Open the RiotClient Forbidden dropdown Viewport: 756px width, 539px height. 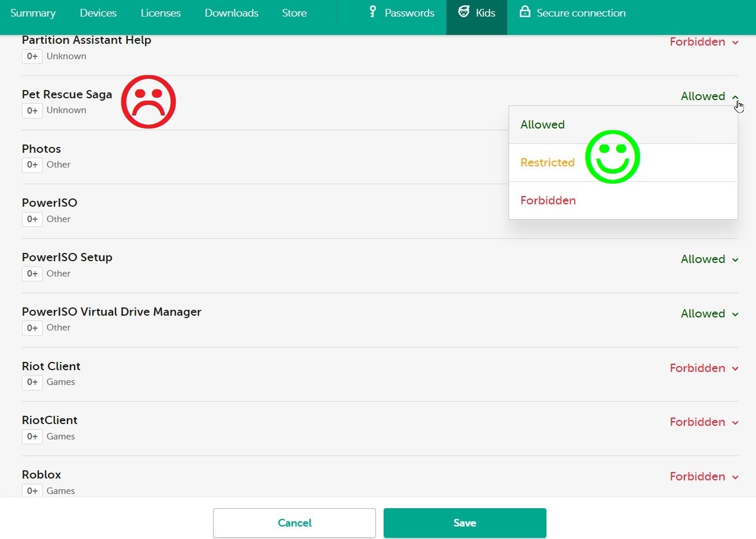[704, 422]
